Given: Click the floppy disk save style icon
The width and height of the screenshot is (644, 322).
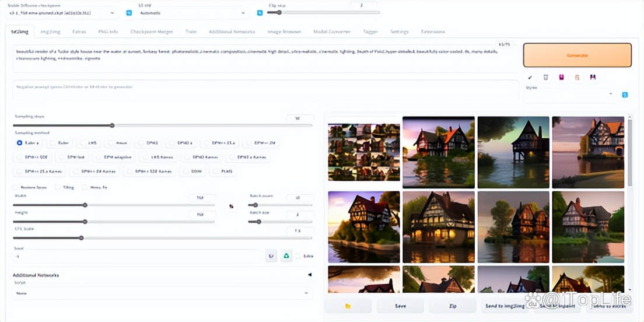Looking at the screenshot, I should [593, 77].
